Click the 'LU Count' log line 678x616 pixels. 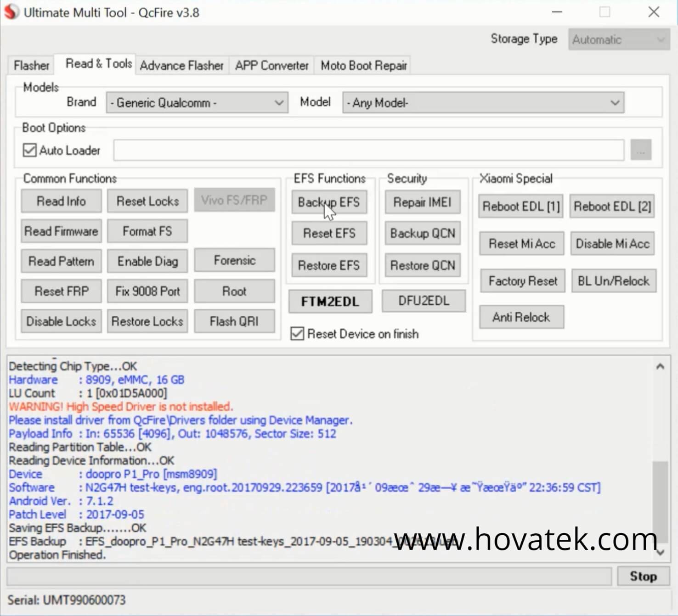click(88, 393)
